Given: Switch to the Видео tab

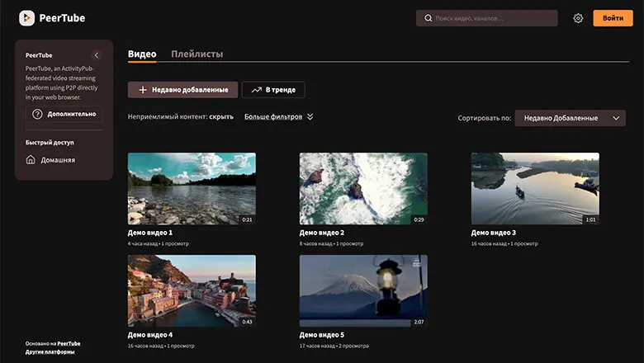Looking at the screenshot, I should tap(142, 54).
